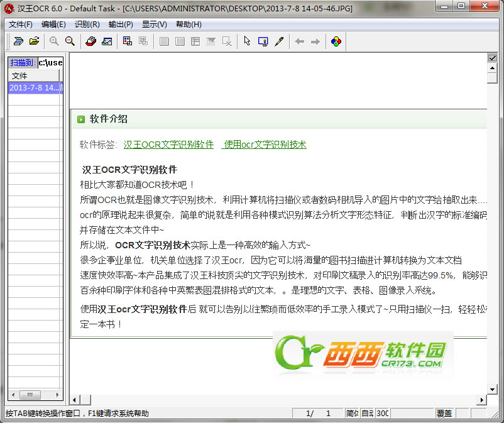Go to next page with right arrow
Screen dimensions: 504x423
tap(315, 41)
